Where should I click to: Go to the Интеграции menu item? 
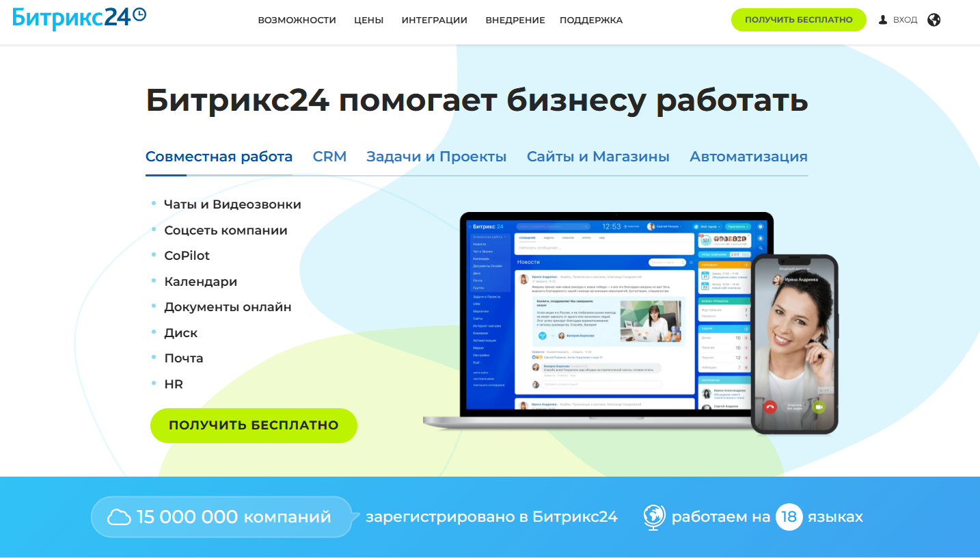(x=435, y=20)
